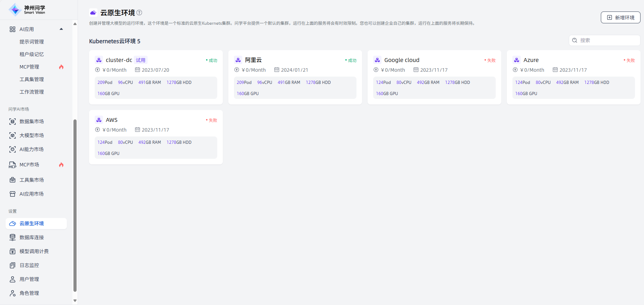Click the 云原生环境 cloud sidebar icon
The width and height of the screenshot is (644, 305).
click(13, 224)
